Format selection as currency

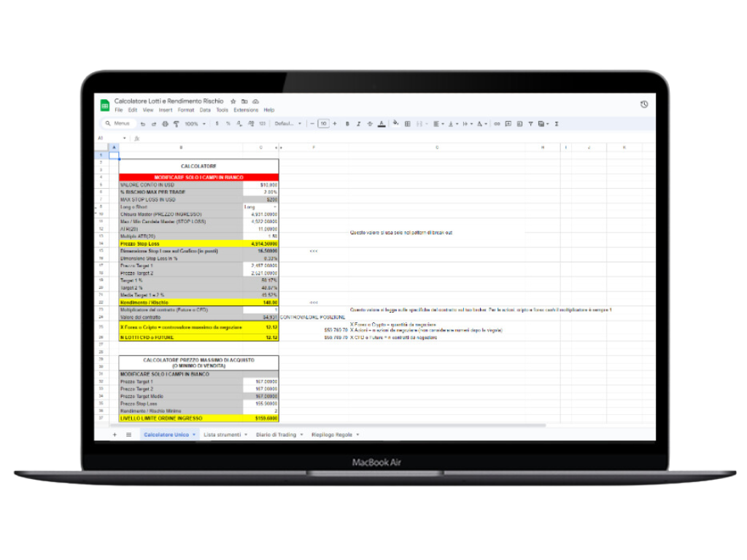click(217, 124)
